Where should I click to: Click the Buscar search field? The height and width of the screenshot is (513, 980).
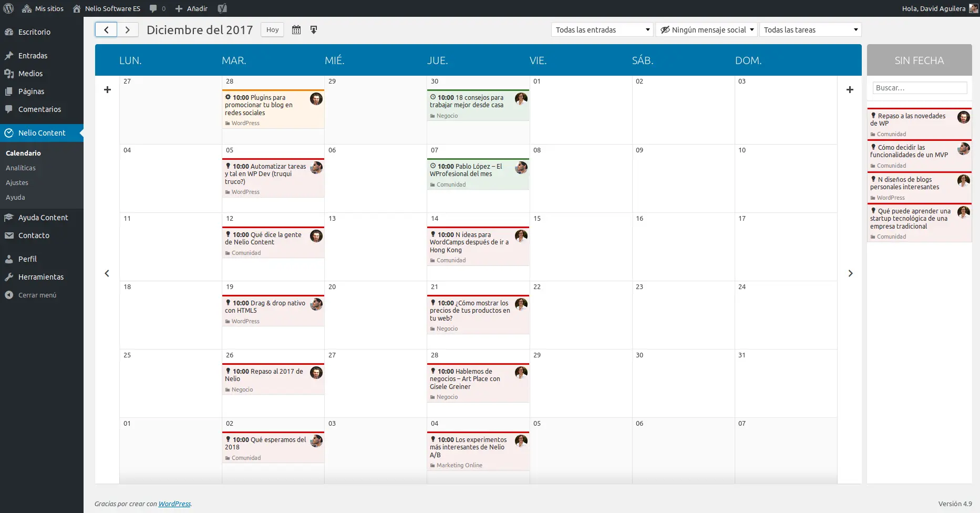(919, 88)
